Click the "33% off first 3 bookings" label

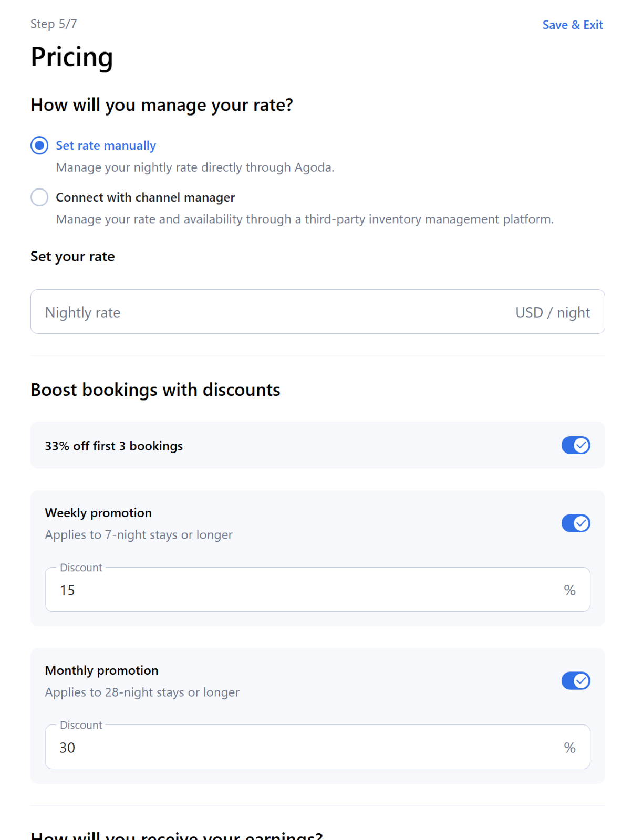coord(114,446)
